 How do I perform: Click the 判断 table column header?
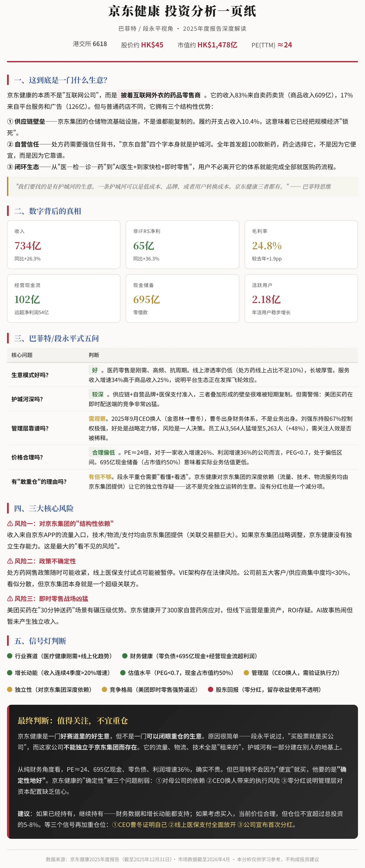coord(94,355)
